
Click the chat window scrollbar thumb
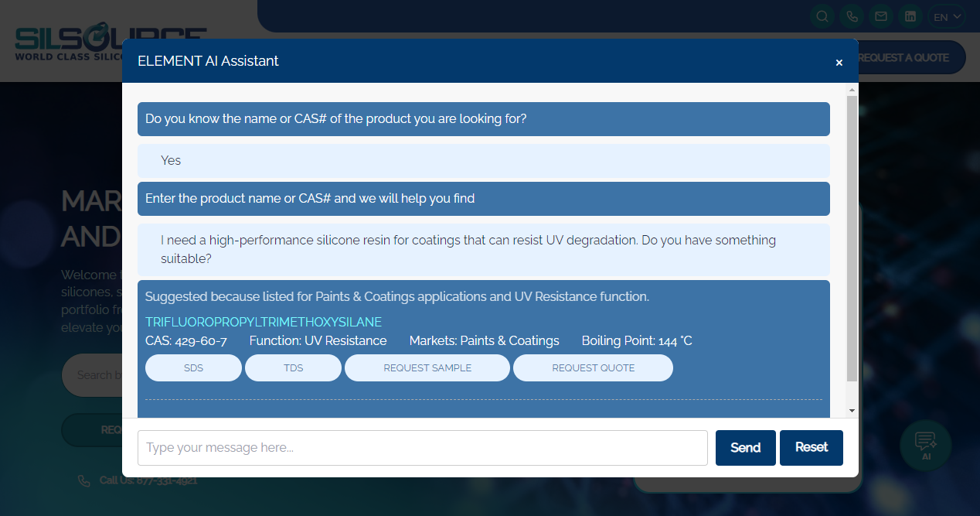852,238
